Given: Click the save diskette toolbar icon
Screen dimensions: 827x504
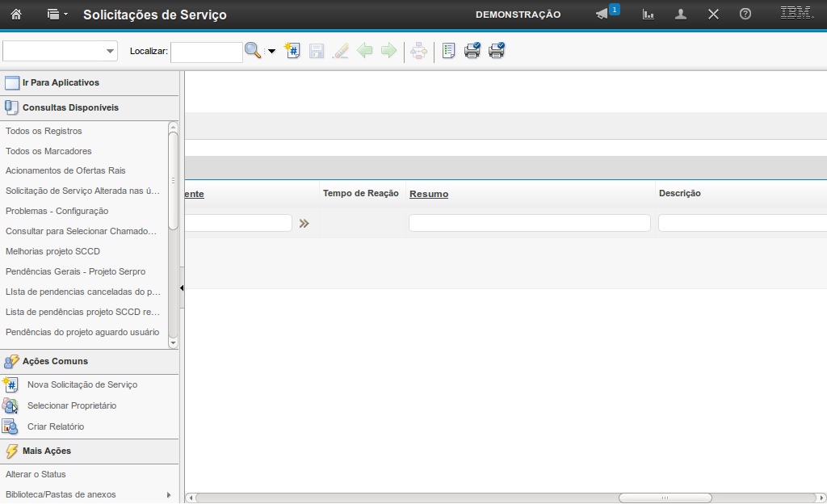Looking at the screenshot, I should (317, 51).
